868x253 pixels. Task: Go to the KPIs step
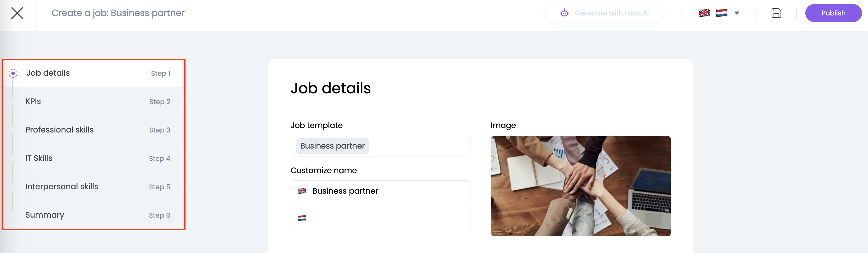point(33,102)
